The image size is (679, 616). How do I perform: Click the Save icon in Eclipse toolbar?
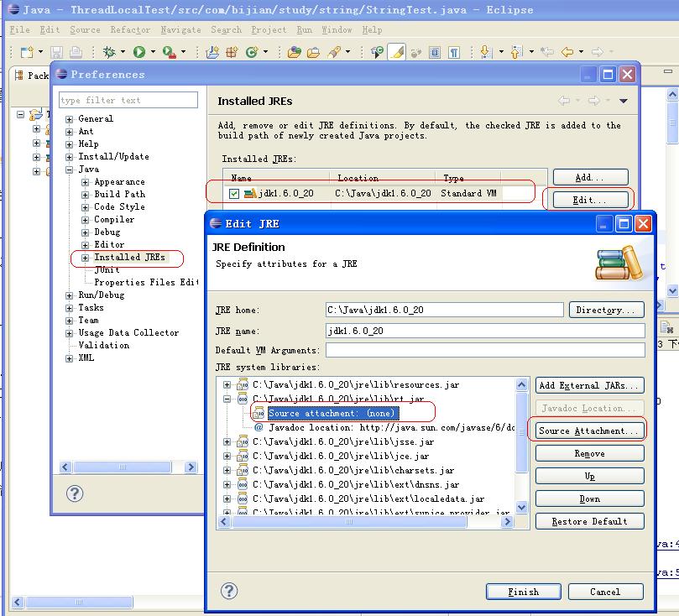click(x=56, y=52)
